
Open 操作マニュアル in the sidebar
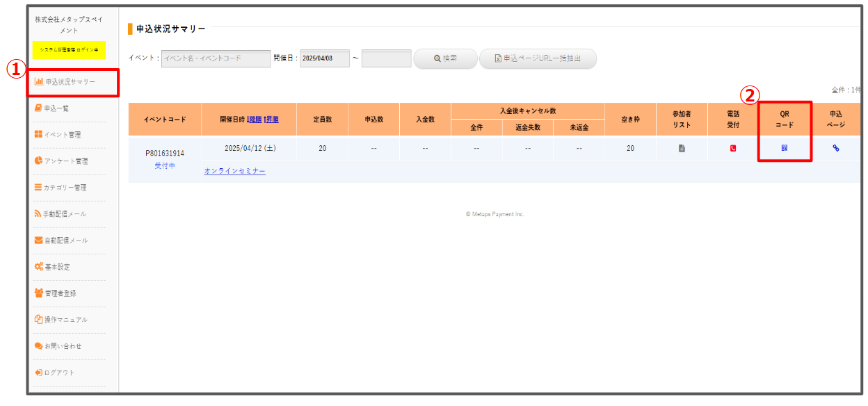65,320
